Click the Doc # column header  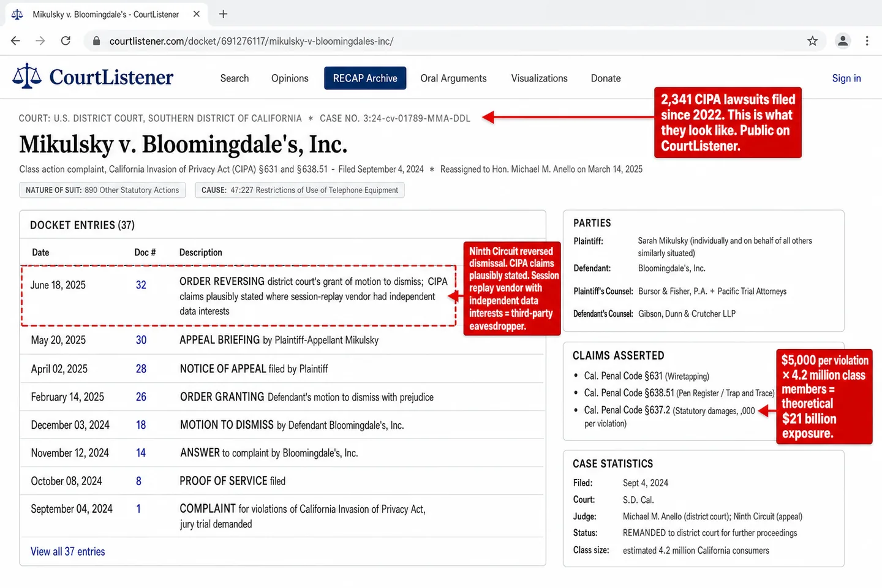point(145,252)
